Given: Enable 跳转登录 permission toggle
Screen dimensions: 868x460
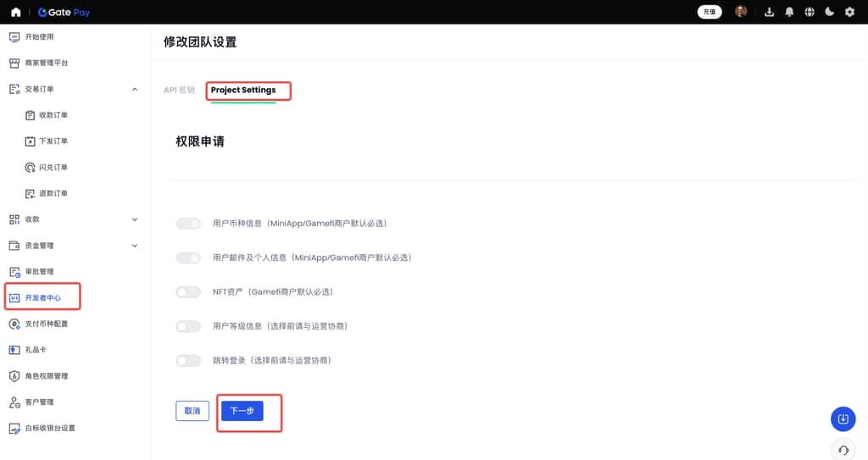Looking at the screenshot, I should [x=187, y=361].
